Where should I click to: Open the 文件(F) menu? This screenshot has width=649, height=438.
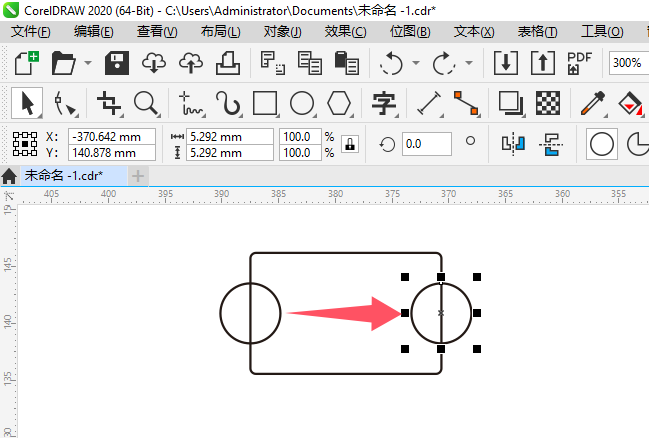click(31, 31)
